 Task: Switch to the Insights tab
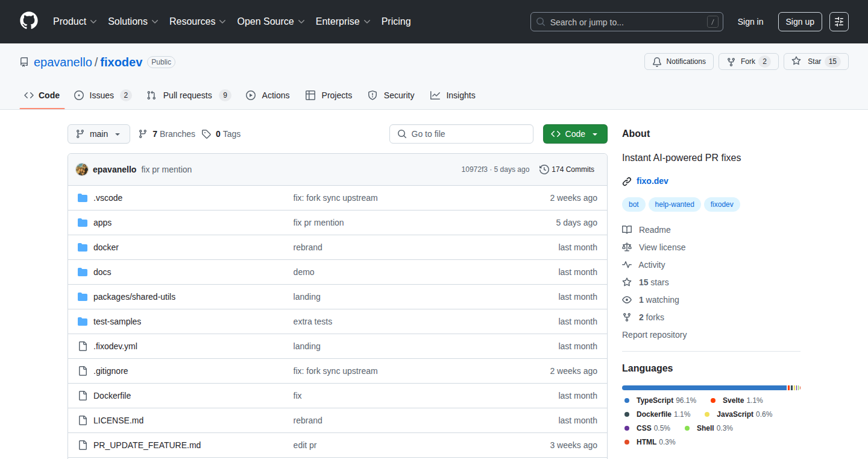point(453,95)
